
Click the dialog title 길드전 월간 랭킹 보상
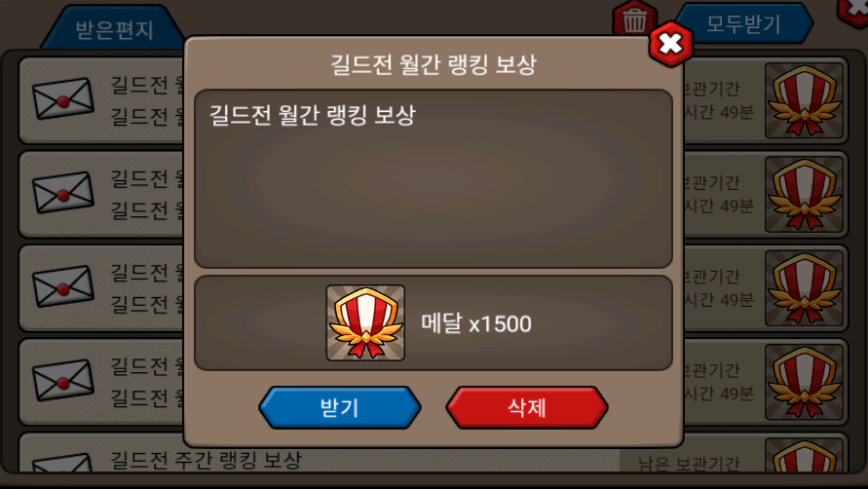click(434, 63)
